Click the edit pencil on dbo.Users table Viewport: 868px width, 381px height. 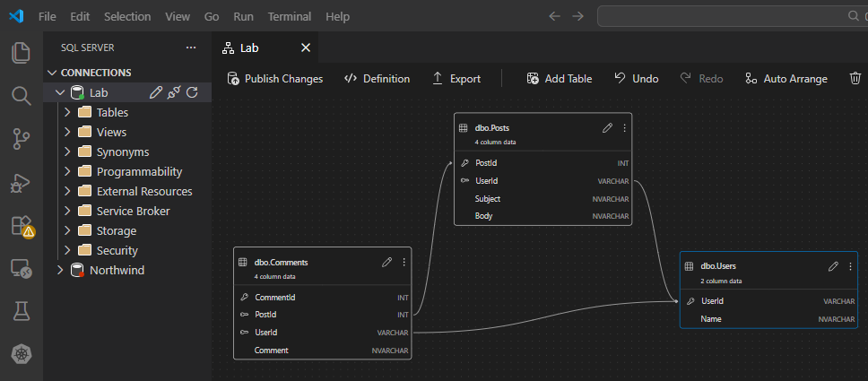pyautogui.click(x=833, y=266)
